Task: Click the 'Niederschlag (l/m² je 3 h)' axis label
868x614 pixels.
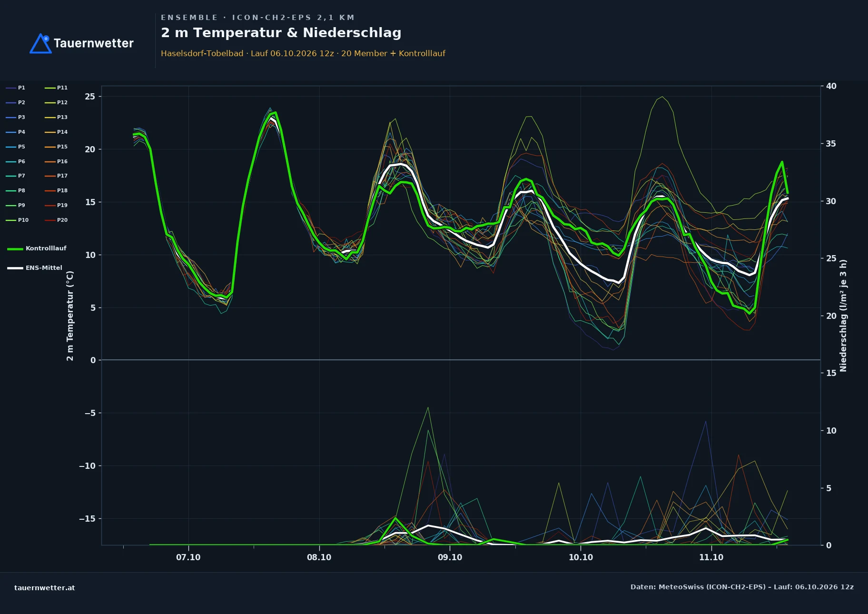Action: 843,316
